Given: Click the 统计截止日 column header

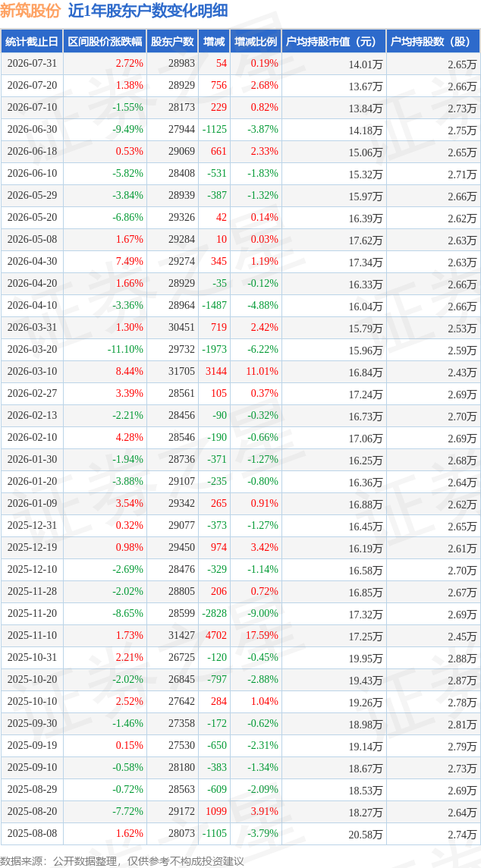Looking at the screenshot, I should (32, 42).
